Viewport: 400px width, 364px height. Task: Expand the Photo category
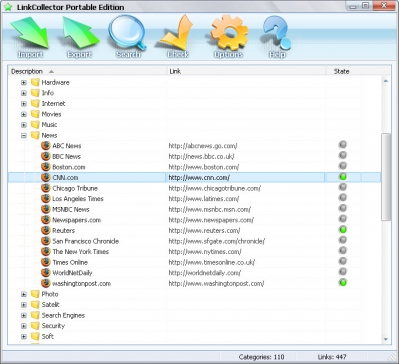pos(24,294)
